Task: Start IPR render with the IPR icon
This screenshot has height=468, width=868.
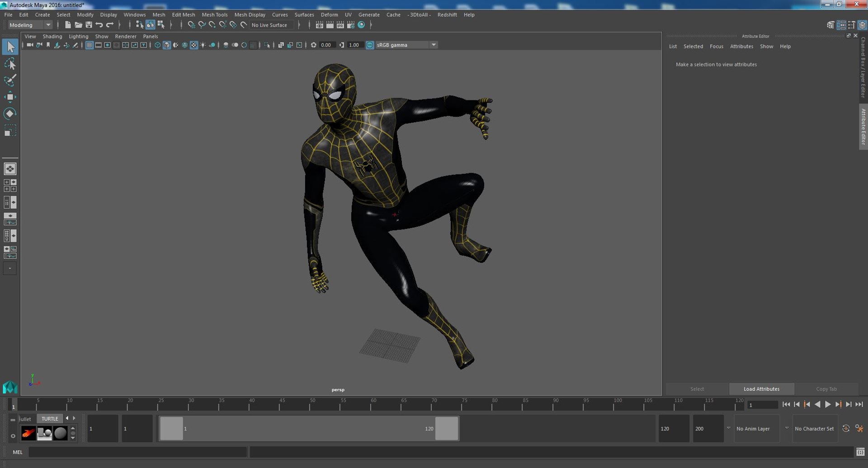Action: tap(340, 25)
